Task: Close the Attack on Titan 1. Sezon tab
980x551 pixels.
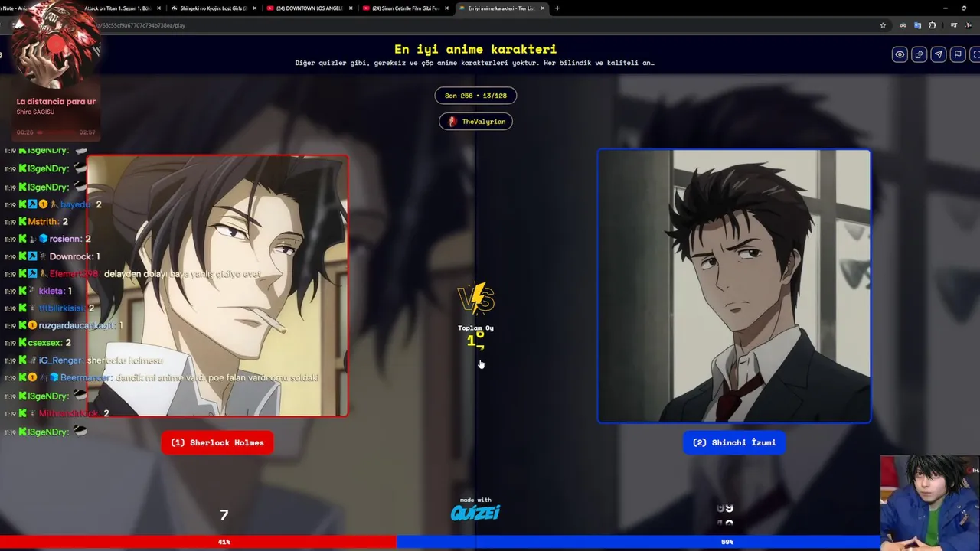Action: pos(158,8)
